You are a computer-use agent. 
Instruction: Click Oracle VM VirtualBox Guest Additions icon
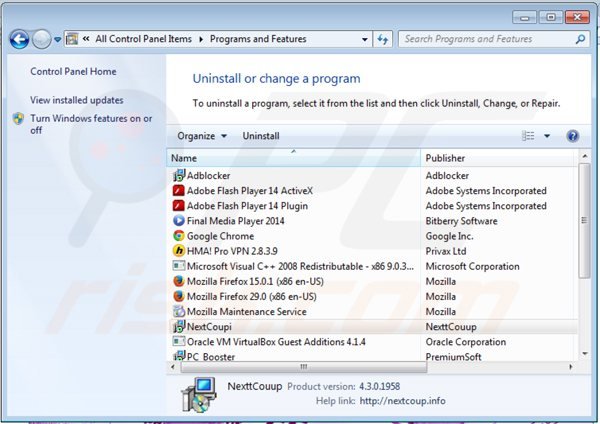pyautogui.click(x=179, y=341)
